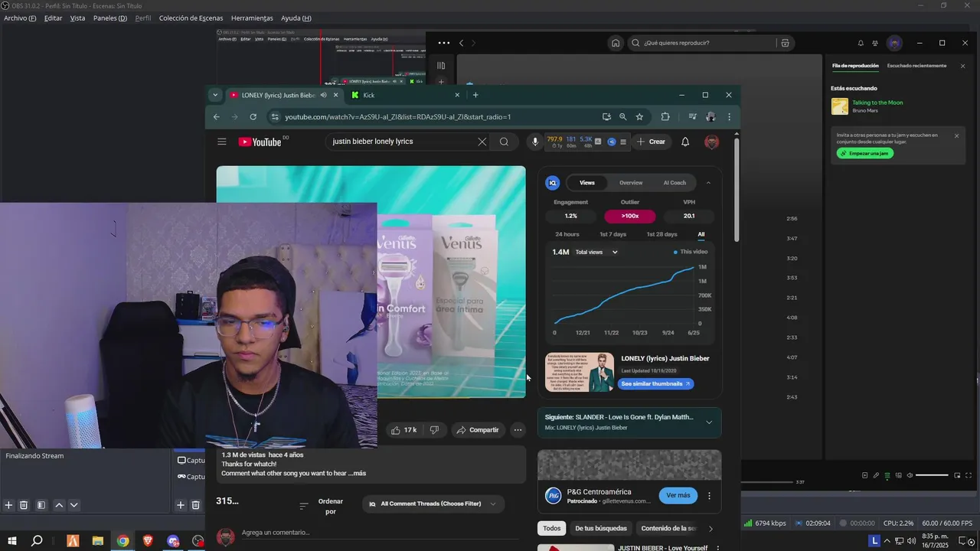This screenshot has width=980, height=551.
Task: Open YouTube account avatar menu
Action: pyautogui.click(x=711, y=142)
